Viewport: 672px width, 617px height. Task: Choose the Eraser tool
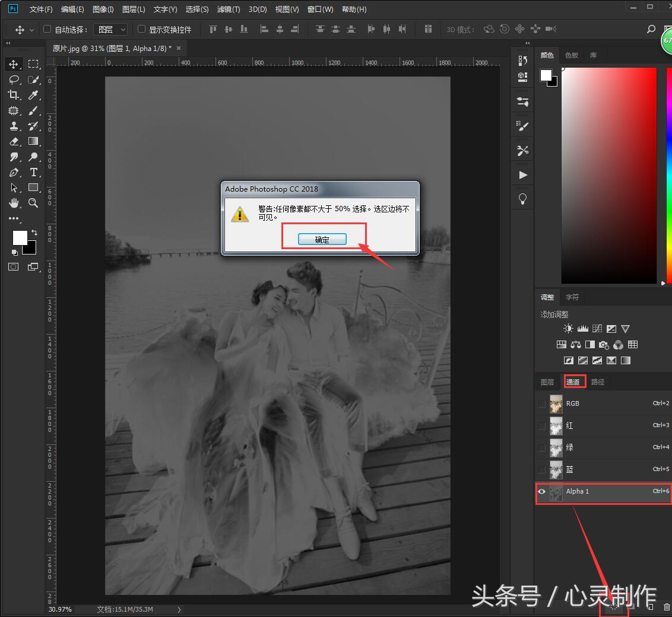(x=14, y=141)
